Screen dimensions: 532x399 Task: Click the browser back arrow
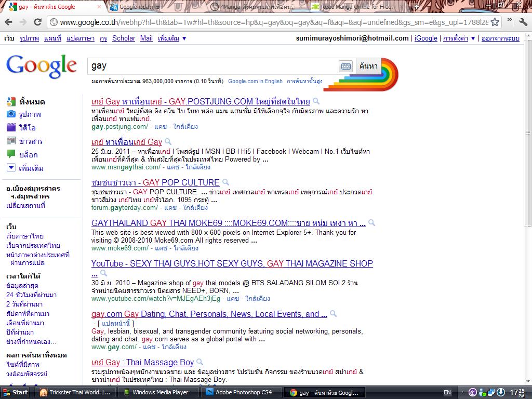click(8, 22)
